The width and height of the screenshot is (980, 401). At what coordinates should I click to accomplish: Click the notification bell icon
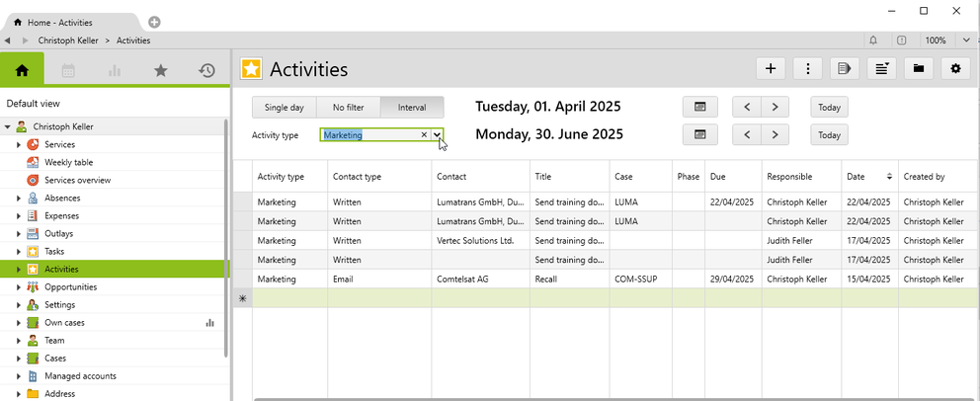pyautogui.click(x=873, y=40)
